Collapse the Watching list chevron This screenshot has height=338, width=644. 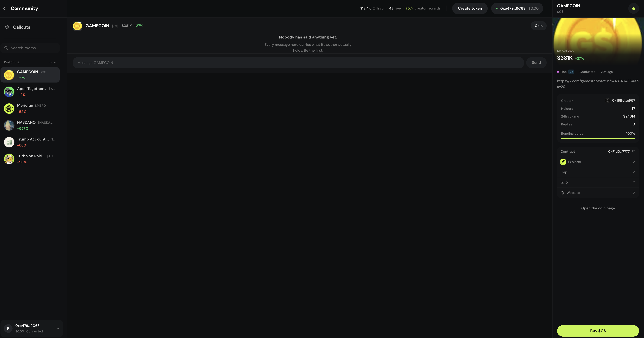coord(55,62)
